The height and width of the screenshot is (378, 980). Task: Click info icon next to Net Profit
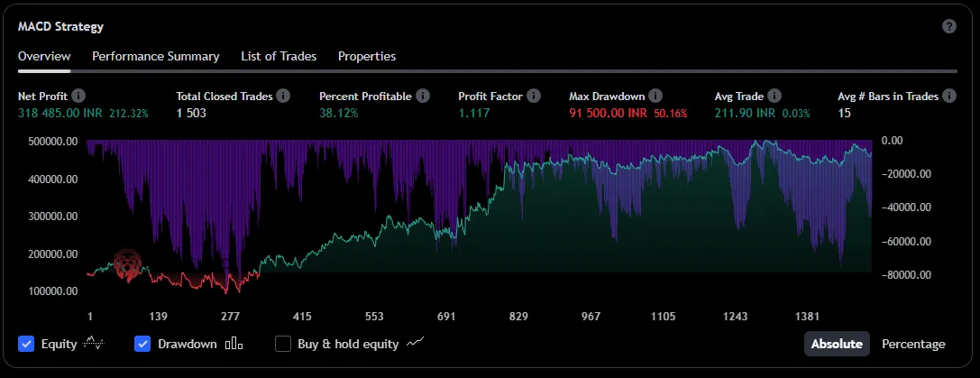point(78,96)
